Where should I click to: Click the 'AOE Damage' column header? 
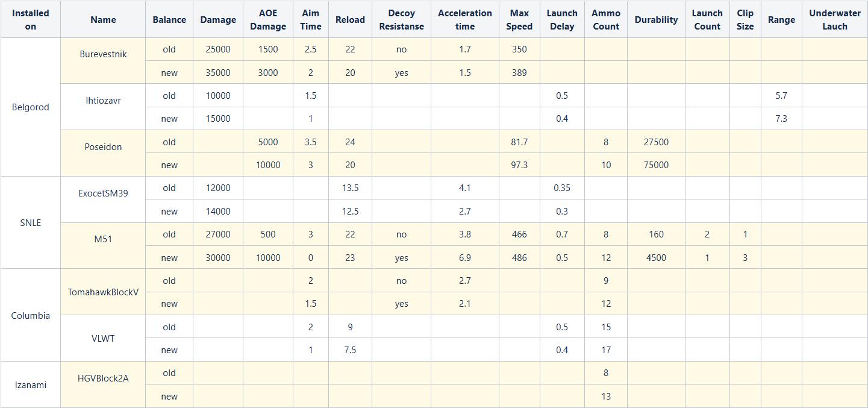268,19
